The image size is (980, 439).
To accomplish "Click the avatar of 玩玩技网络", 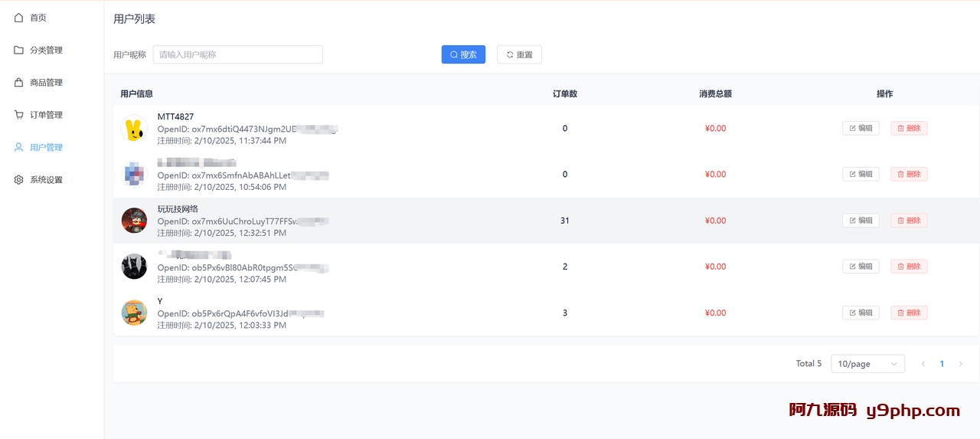I will pos(135,221).
